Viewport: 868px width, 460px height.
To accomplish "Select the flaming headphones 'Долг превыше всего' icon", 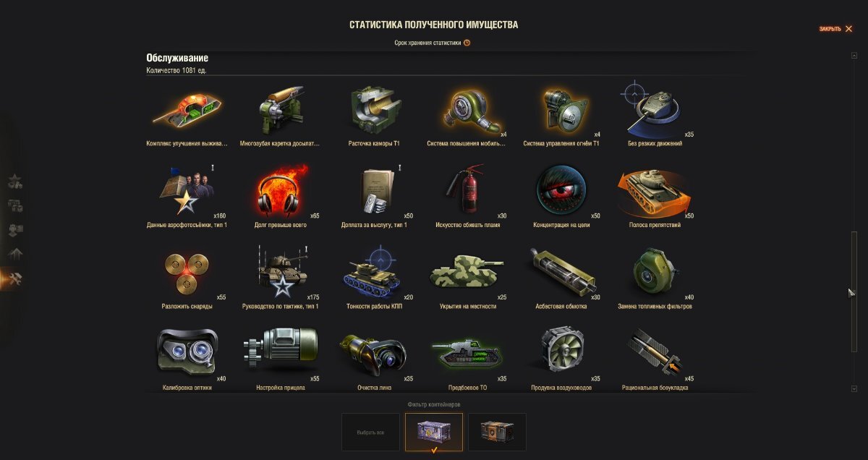I will pos(283,191).
